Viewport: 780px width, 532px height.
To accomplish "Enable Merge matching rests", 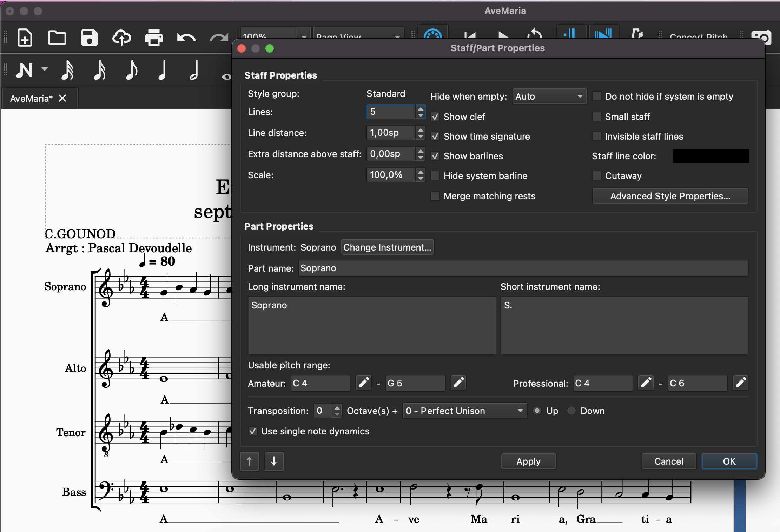I will pyautogui.click(x=435, y=196).
